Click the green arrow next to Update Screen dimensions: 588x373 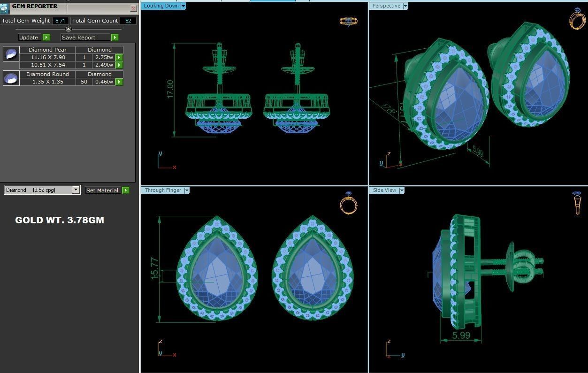pyautogui.click(x=46, y=37)
